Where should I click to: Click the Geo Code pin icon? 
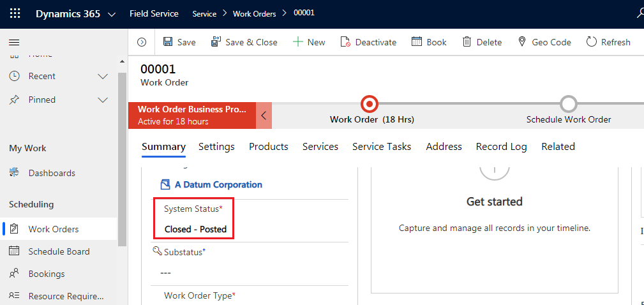(x=522, y=42)
